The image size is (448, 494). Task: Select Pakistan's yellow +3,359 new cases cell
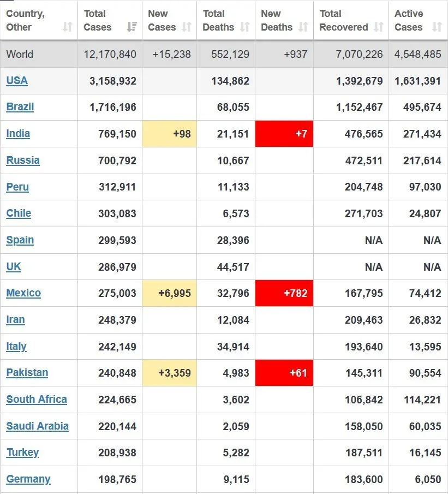170,373
